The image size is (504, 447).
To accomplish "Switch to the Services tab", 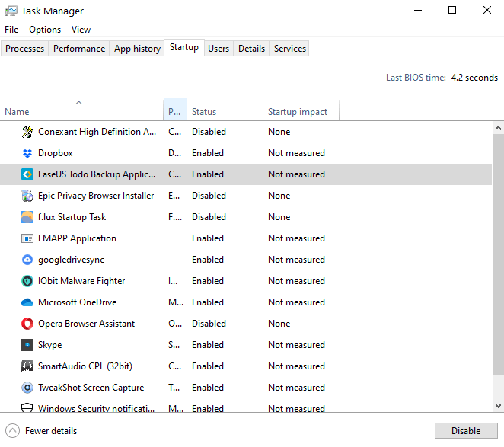I will [290, 49].
